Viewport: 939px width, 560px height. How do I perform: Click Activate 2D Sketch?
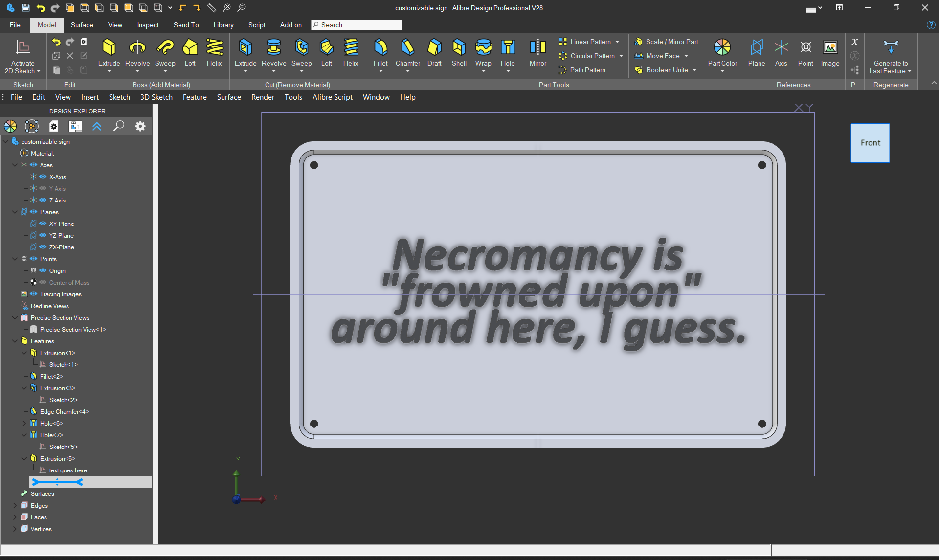[23, 57]
